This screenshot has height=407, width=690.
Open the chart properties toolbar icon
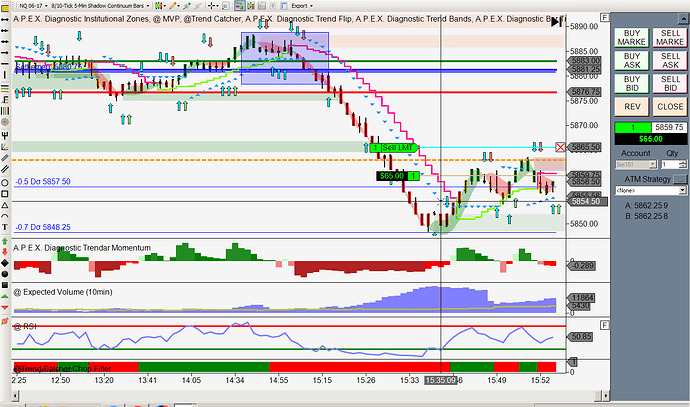coord(284,6)
